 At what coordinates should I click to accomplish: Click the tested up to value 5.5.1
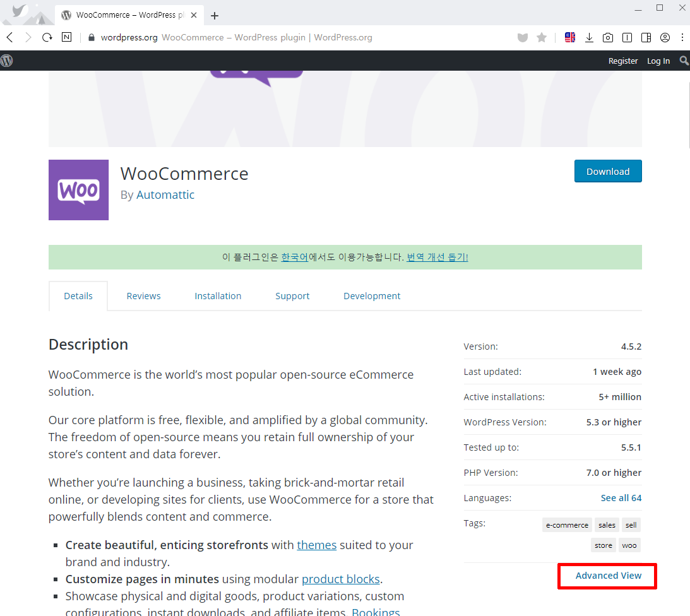[631, 447]
